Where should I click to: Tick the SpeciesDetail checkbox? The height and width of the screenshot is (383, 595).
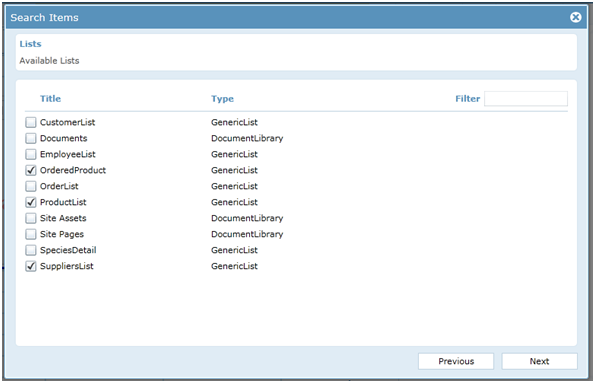tap(31, 250)
